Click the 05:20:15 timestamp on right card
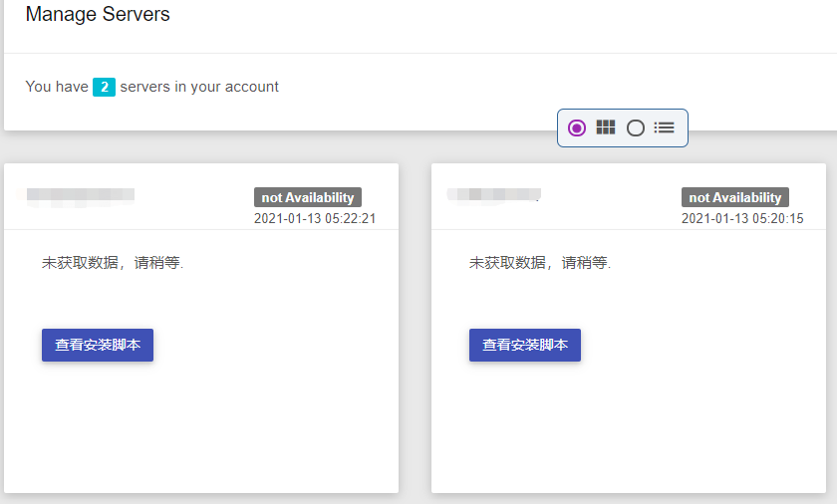The width and height of the screenshot is (837, 504). coord(742,218)
